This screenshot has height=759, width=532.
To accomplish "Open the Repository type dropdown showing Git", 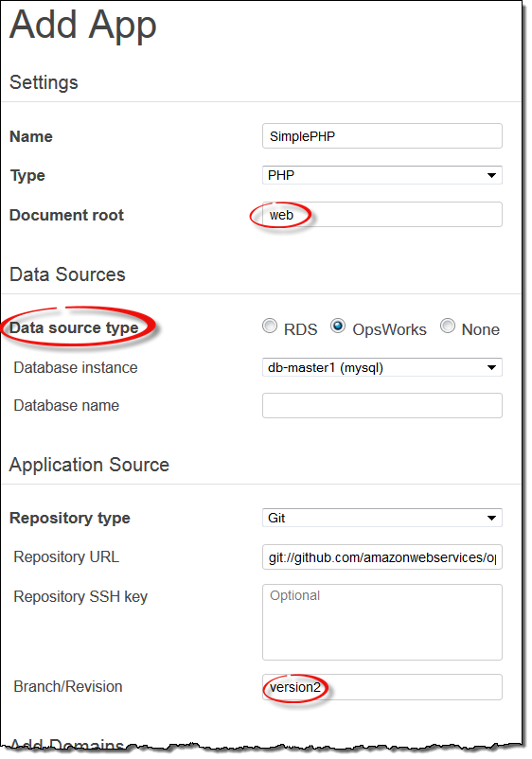I will tap(381, 518).
